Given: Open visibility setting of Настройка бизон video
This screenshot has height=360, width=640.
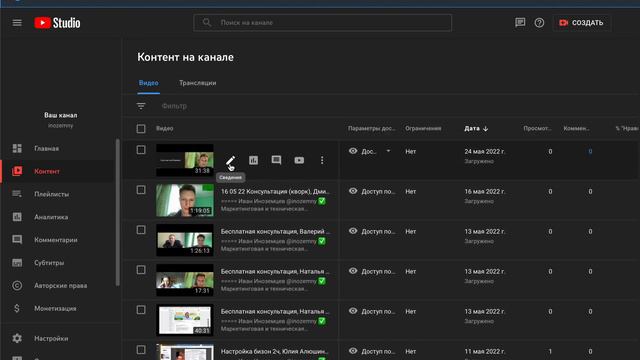Looking at the screenshot, I should [x=372, y=351].
